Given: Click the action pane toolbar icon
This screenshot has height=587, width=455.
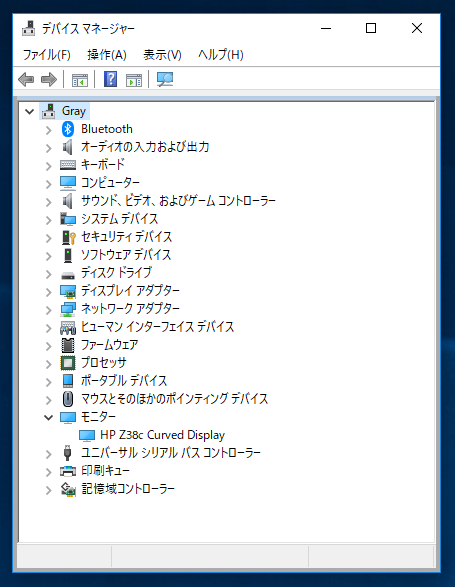Looking at the screenshot, I should click(134, 80).
